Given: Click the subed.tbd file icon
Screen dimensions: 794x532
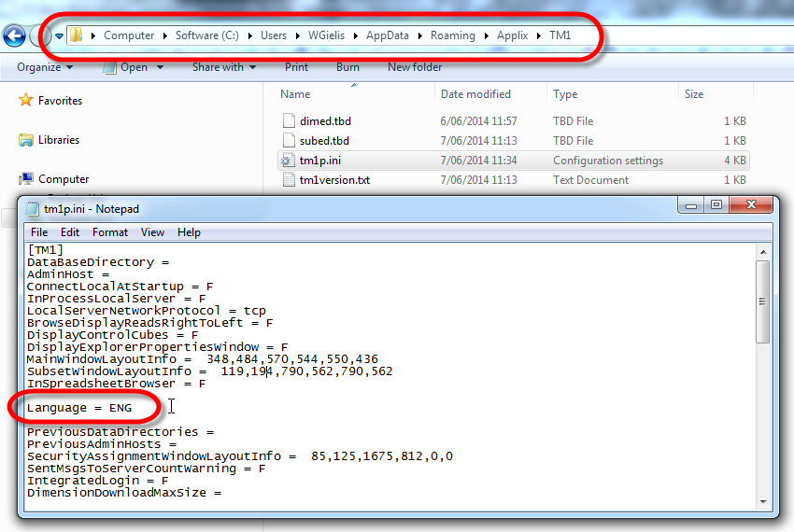Looking at the screenshot, I should [288, 141].
